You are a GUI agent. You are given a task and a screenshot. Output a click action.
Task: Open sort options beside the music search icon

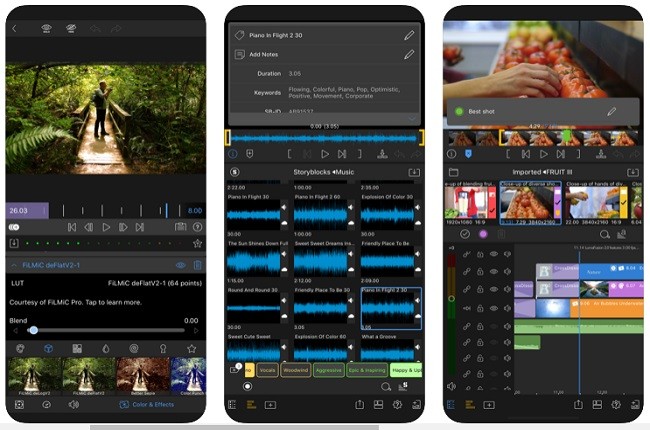point(403,386)
